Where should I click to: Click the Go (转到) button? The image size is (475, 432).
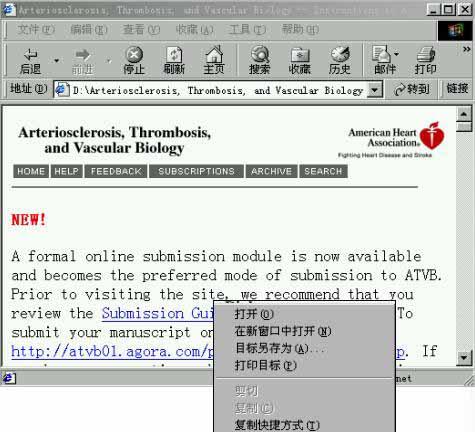[411, 89]
